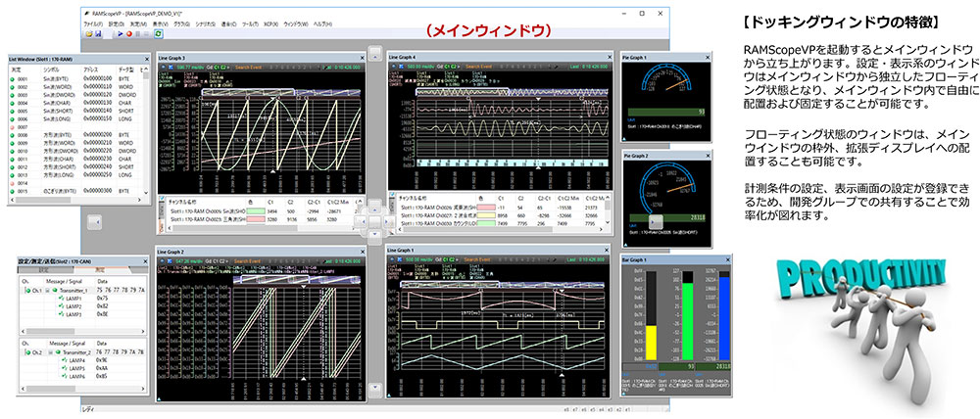This screenshot has height=419, width=980.
Task: Click the green color swatch of Sin波 channel
Action: coord(254,211)
